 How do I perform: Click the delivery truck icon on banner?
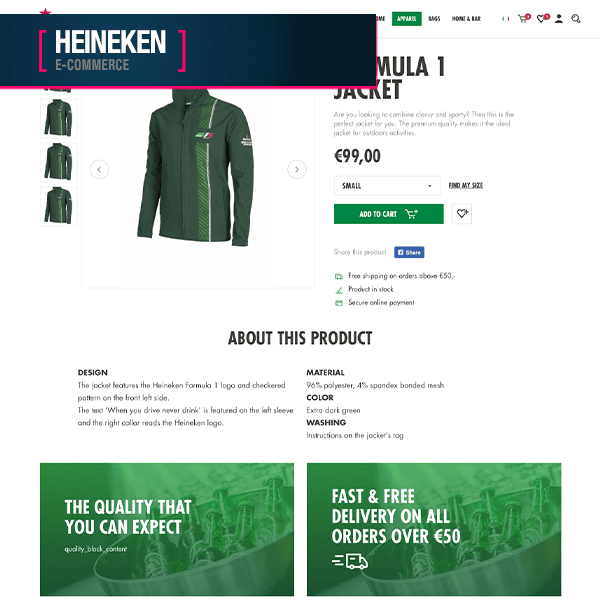pos(350,561)
